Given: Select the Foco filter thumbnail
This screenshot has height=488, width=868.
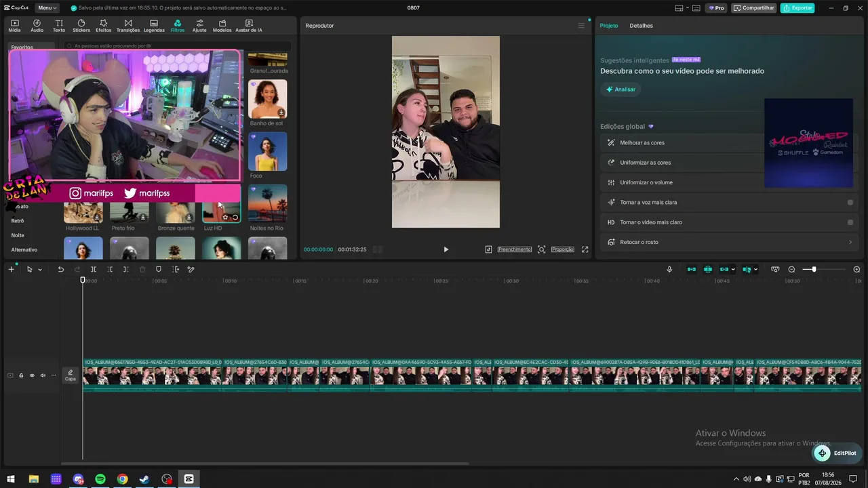Looking at the screenshot, I should [268, 151].
